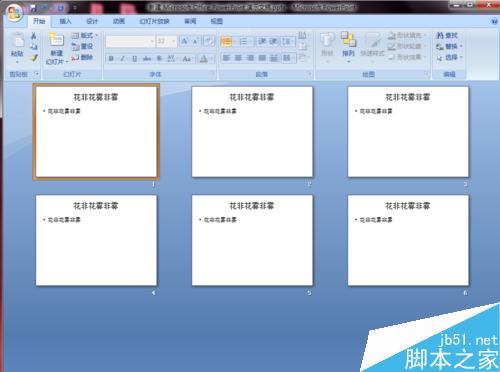Image resolution: width=500 pixels, height=372 pixels.
Task: Switch to the Insert (插入) tab
Action: (65, 21)
